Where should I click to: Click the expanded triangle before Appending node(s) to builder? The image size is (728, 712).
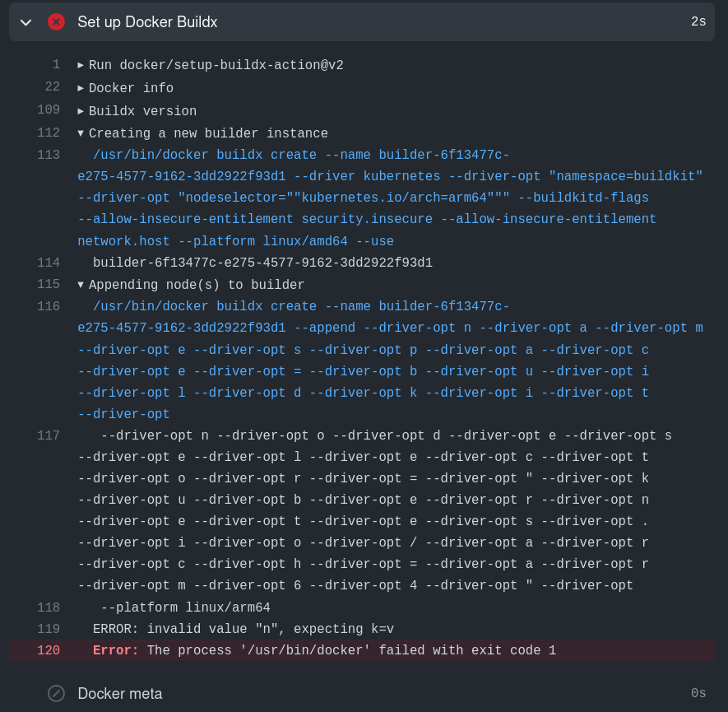tap(80, 284)
